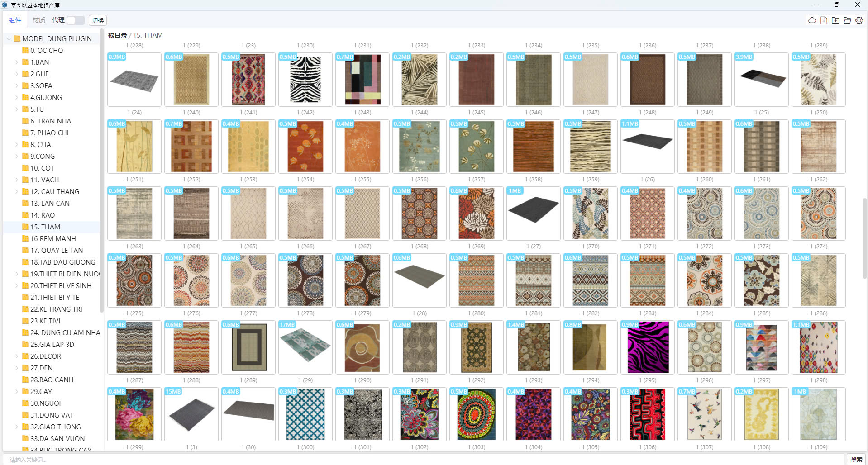Switch to the 材质 tab
Viewport: 868px width, 465px height.
[x=39, y=20]
